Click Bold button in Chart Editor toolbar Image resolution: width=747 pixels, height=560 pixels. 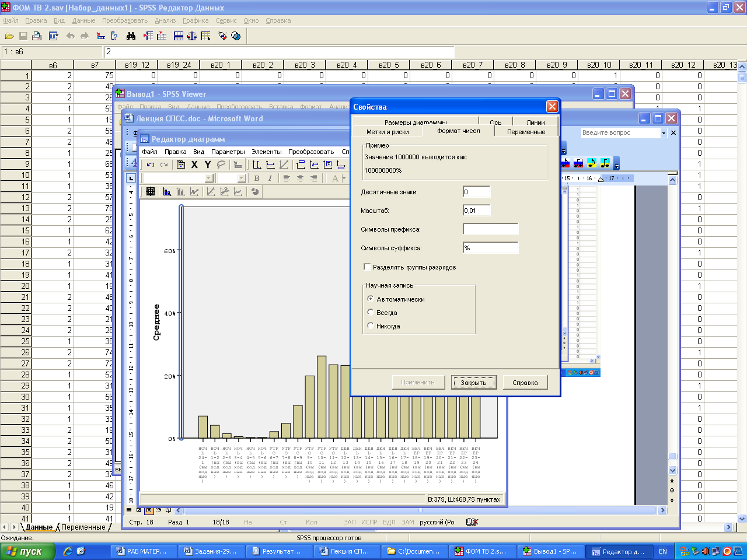point(257,178)
